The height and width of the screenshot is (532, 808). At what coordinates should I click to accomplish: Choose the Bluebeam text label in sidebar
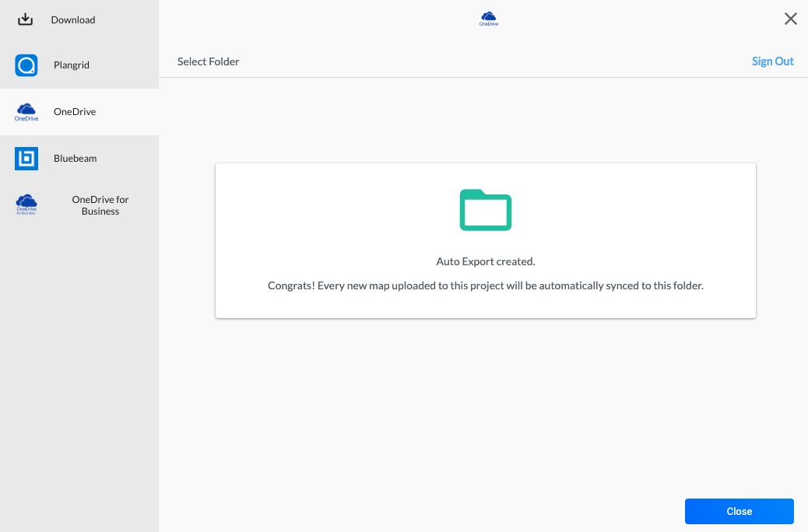coord(76,159)
